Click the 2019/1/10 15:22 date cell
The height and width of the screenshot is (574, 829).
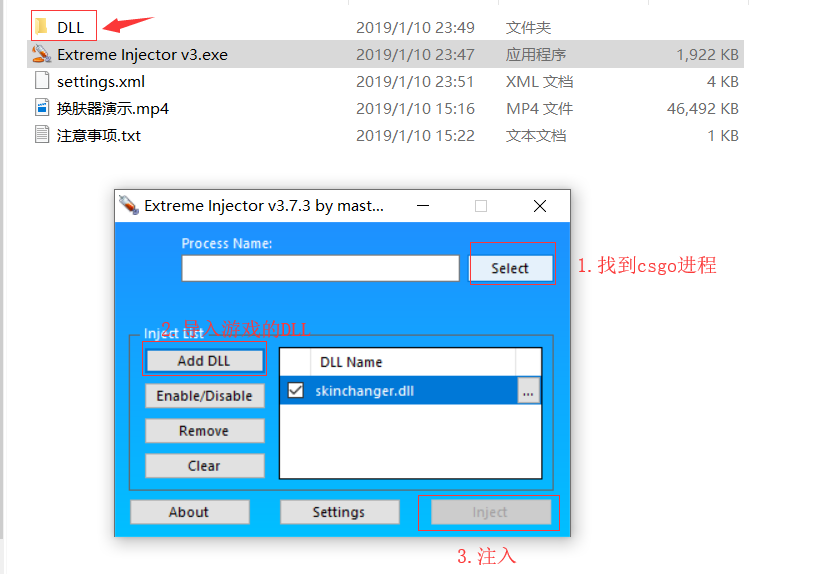pyautogui.click(x=415, y=136)
